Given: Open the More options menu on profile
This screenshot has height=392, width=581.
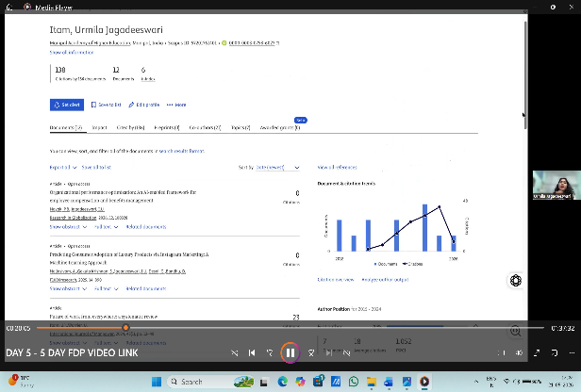Looking at the screenshot, I should [176, 105].
